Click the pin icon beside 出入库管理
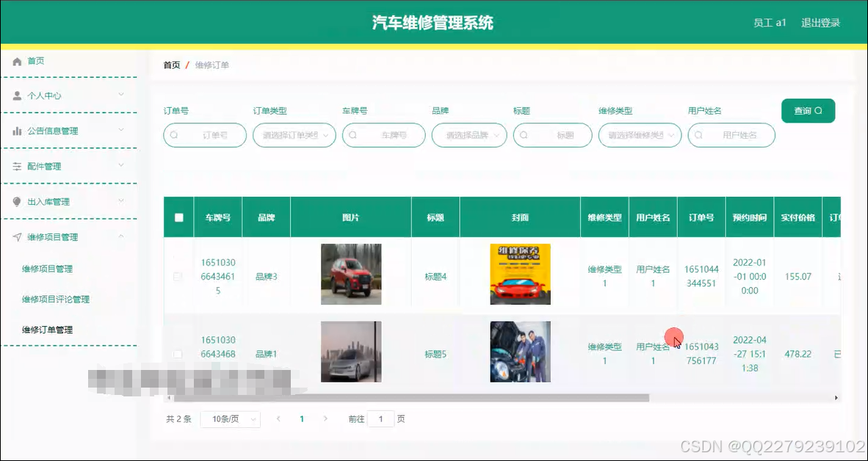 [17, 201]
